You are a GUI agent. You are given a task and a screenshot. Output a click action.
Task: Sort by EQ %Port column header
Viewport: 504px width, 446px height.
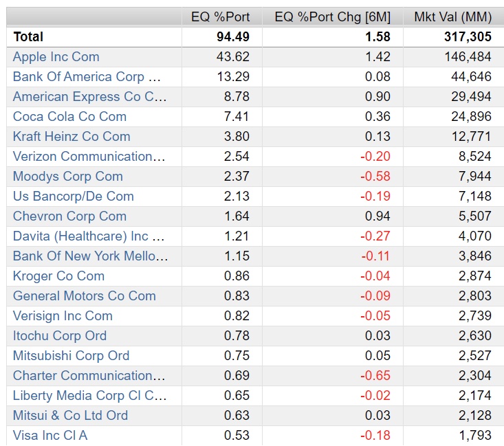(220, 17)
